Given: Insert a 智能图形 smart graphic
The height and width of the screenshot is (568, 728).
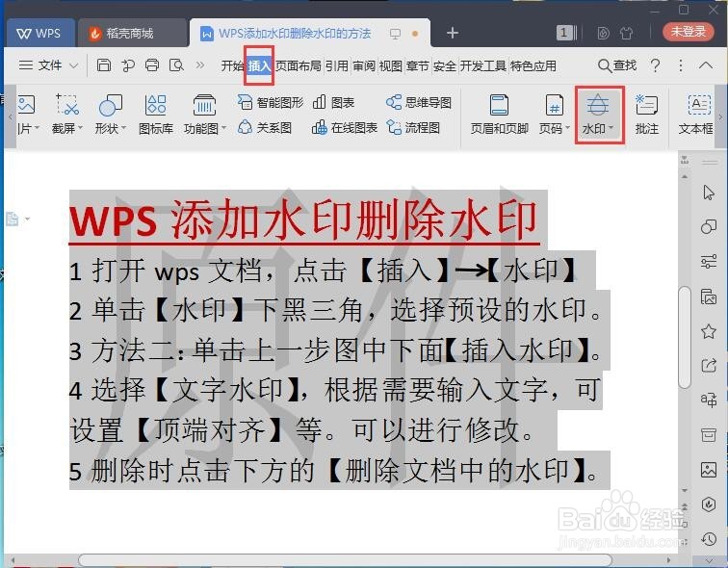Looking at the screenshot, I should point(271,102).
